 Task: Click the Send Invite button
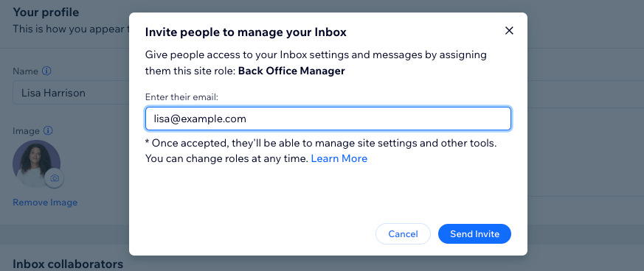474,234
